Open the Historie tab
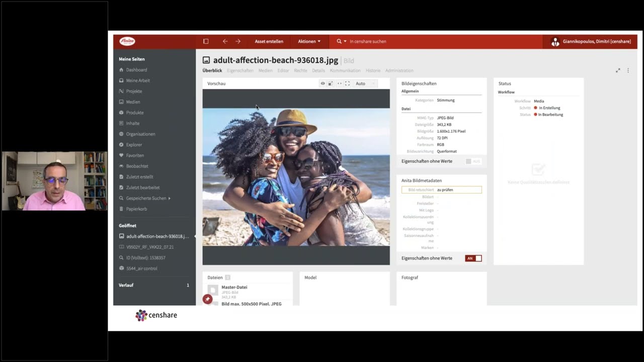 click(x=373, y=70)
